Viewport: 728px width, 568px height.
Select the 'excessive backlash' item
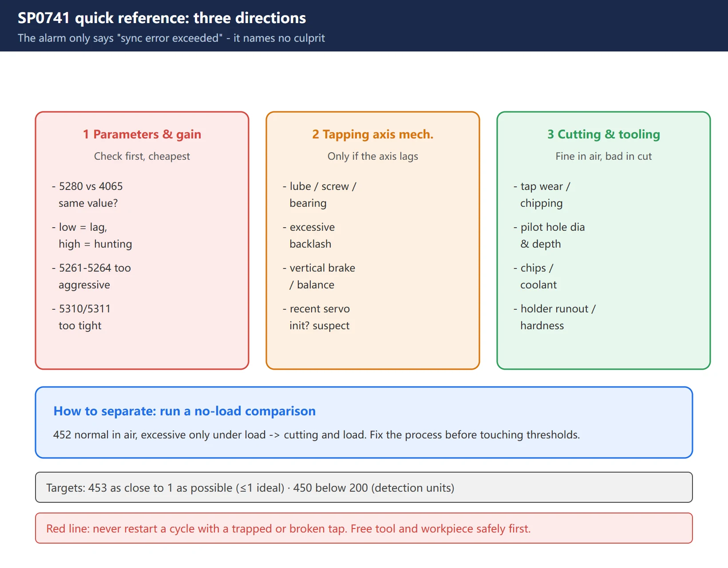(309, 236)
